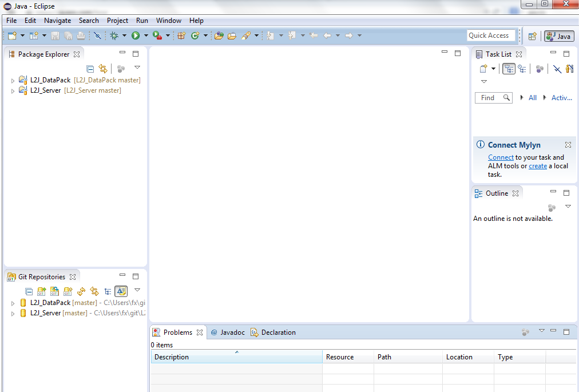Expand the L2J_Server project in Package Explorer
Image resolution: width=579 pixels, height=392 pixels.
[13, 91]
